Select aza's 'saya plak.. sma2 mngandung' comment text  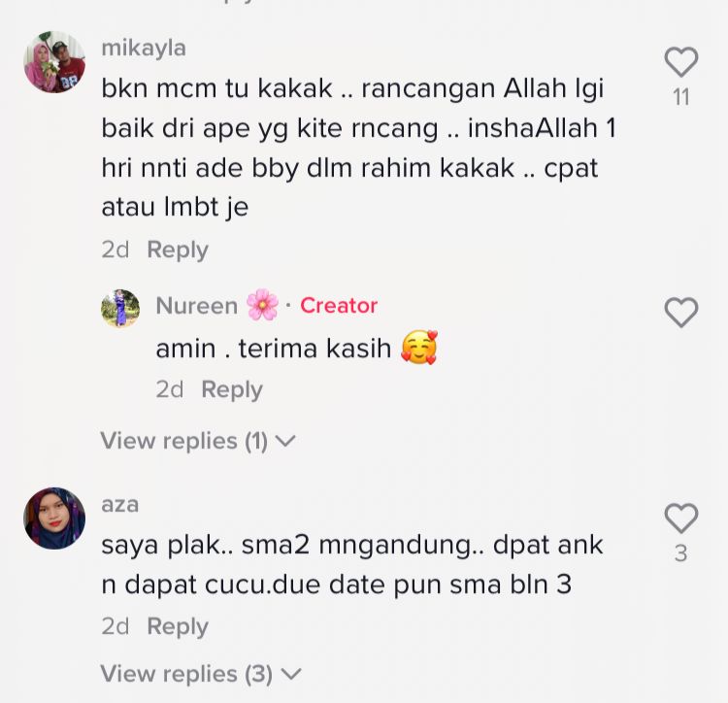[352, 564]
